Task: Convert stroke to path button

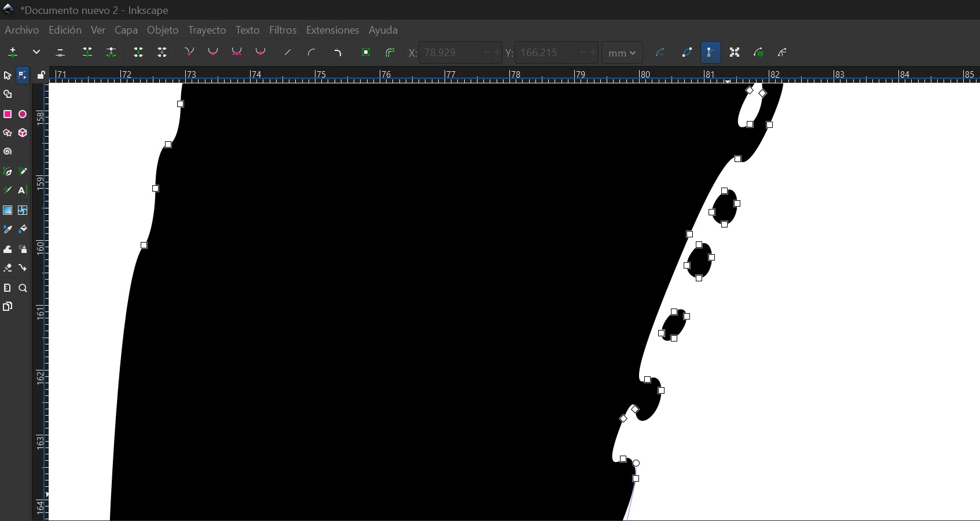Action: click(x=390, y=53)
